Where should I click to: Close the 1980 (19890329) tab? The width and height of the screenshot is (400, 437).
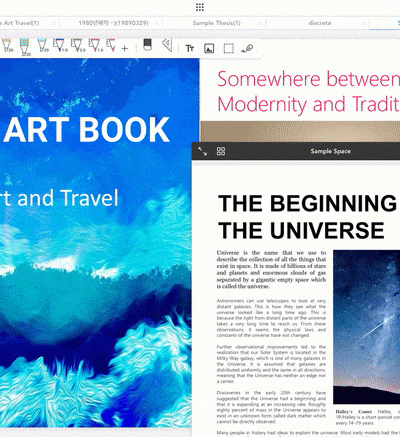pos(157,23)
